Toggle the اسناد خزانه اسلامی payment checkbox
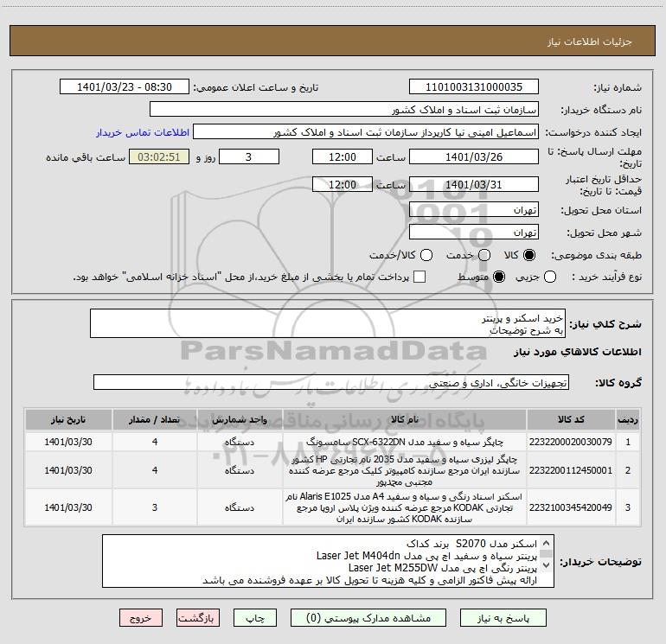 pyautogui.click(x=419, y=277)
